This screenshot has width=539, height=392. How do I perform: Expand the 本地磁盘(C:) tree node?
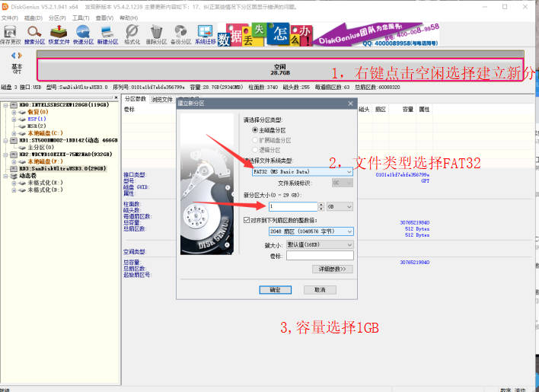[14, 133]
